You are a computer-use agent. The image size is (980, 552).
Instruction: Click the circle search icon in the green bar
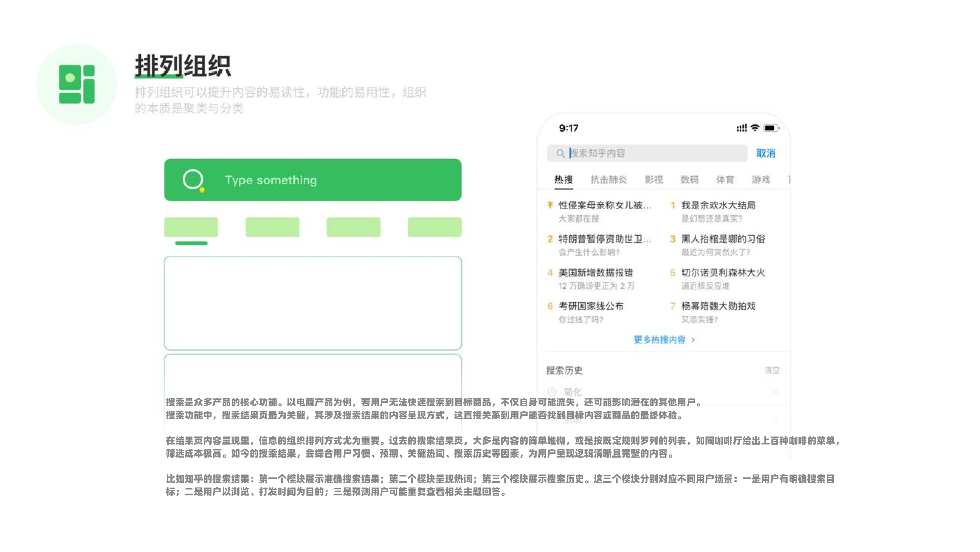(x=192, y=180)
